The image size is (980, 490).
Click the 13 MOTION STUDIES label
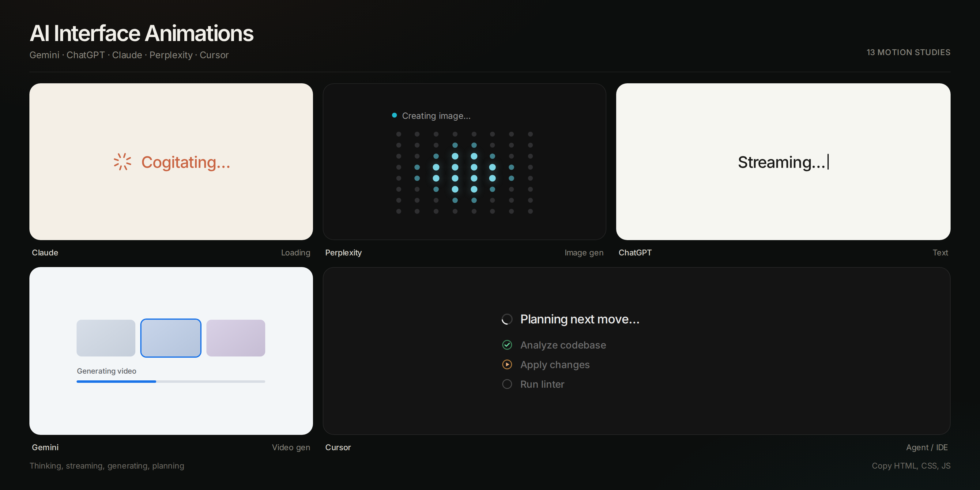click(x=908, y=52)
